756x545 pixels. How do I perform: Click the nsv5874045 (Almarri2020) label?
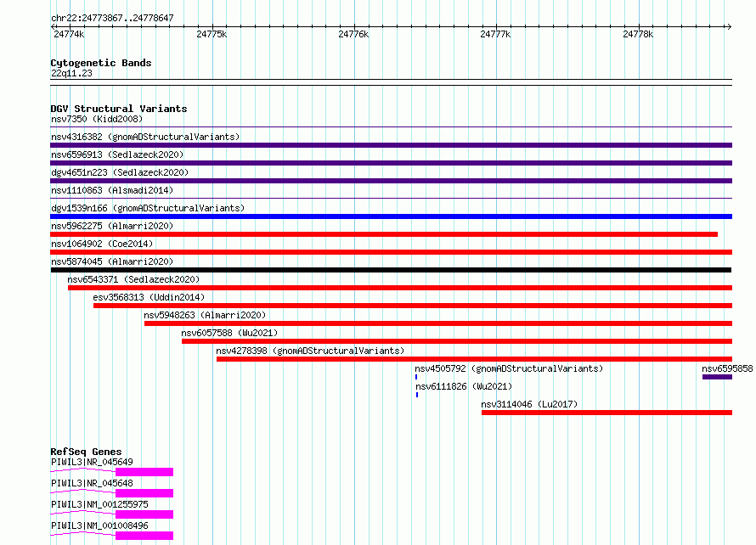pos(112,261)
